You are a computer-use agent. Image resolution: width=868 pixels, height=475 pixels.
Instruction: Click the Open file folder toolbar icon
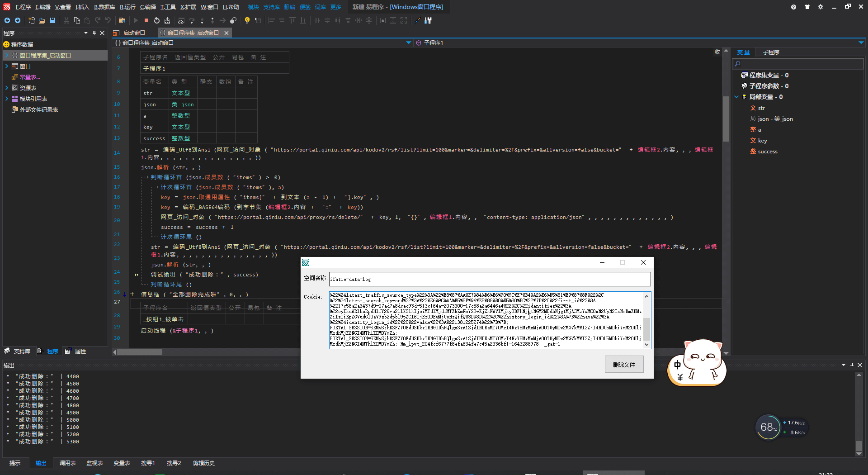[x=42, y=20]
